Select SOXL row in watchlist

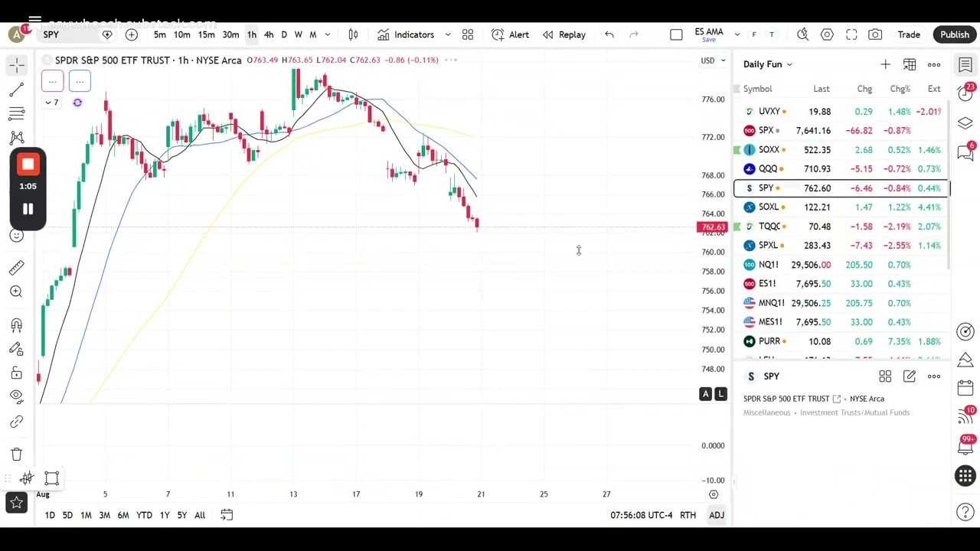(841, 207)
